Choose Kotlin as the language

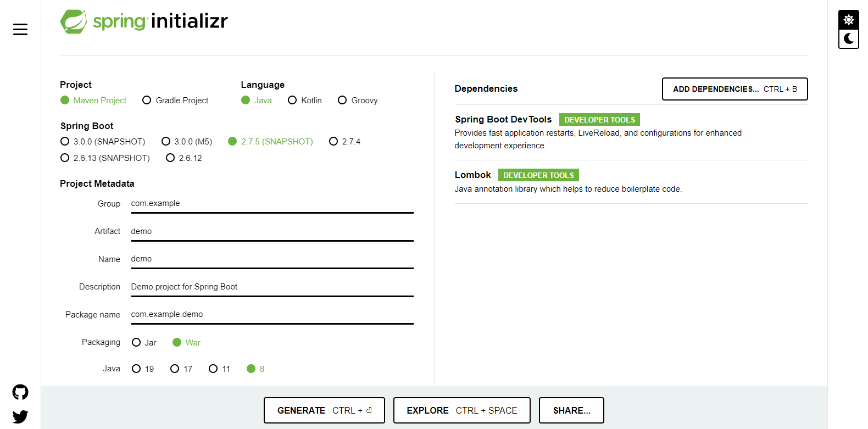(305, 100)
